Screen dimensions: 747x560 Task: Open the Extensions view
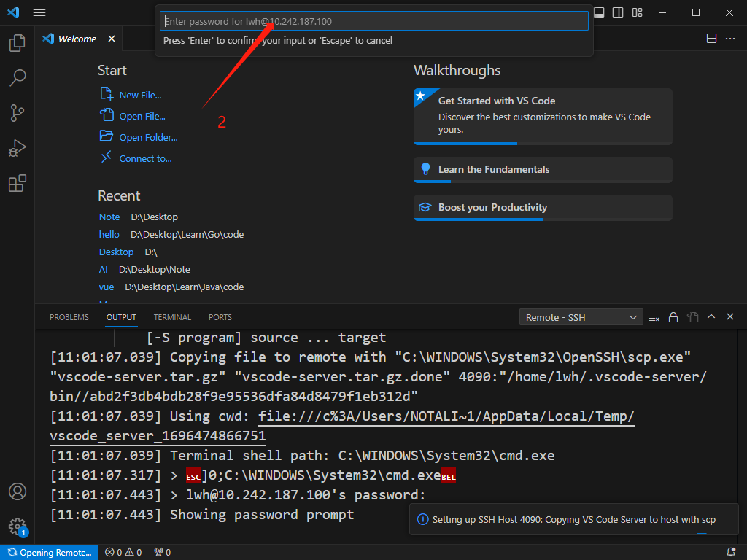tap(18, 183)
